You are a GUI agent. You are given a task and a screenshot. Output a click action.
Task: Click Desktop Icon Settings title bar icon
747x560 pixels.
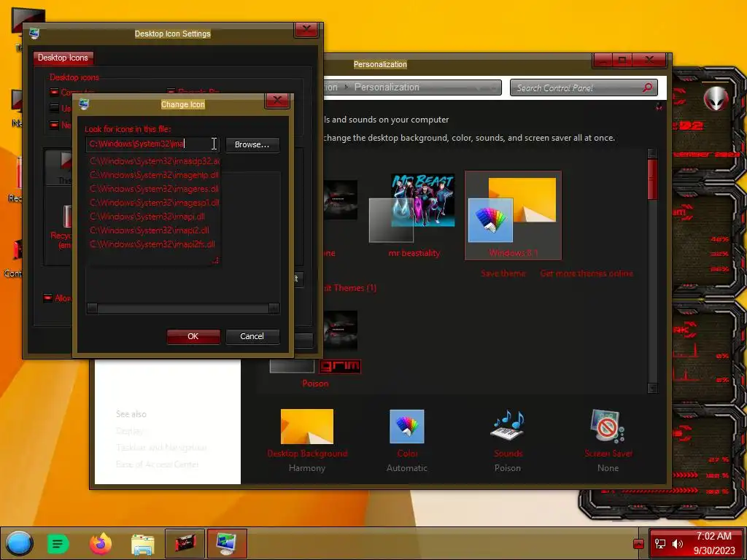34,34
